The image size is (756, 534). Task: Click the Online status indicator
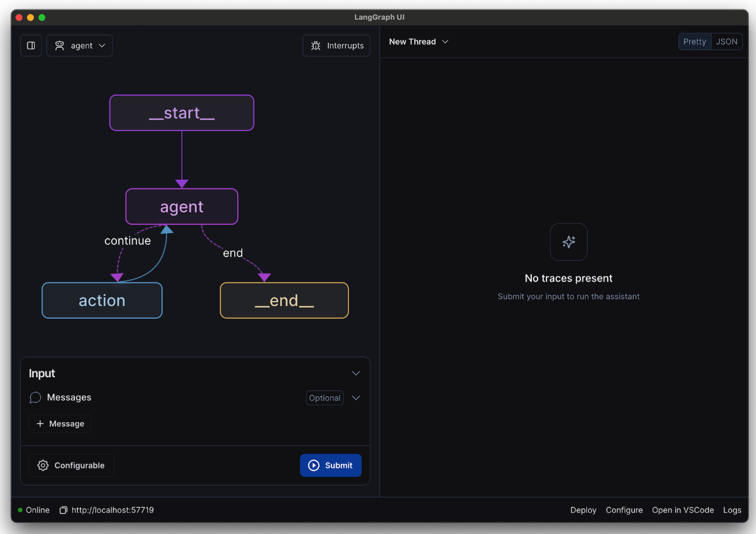pos(34,510)
